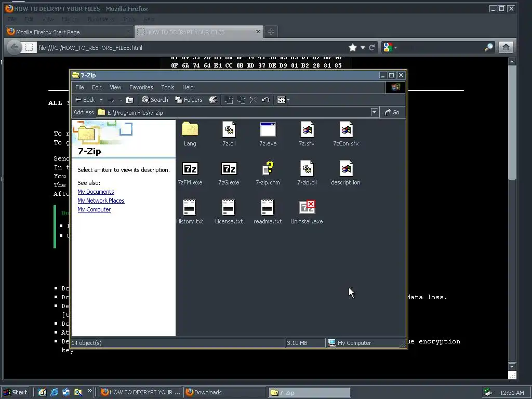Expand the Address bar dropdown

pyautogui.click(x=374, y=112)
